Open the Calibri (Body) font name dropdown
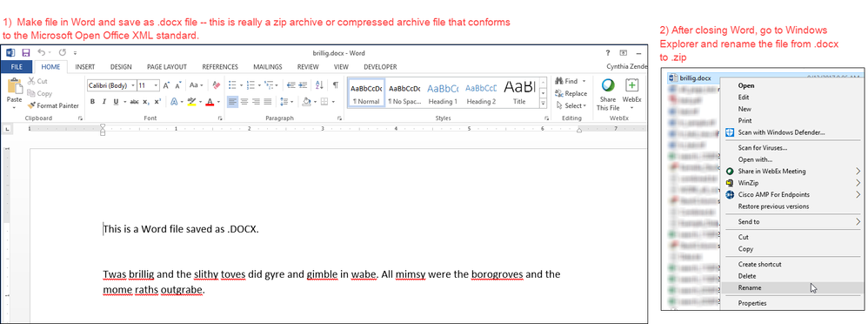The image size is (868, 324). pos(133,85)
